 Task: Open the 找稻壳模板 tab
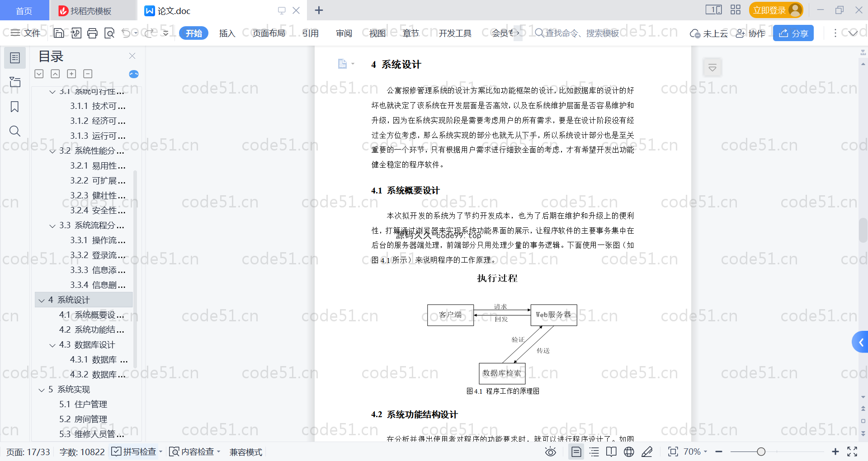pyautogui.click(x=92, y=10)
